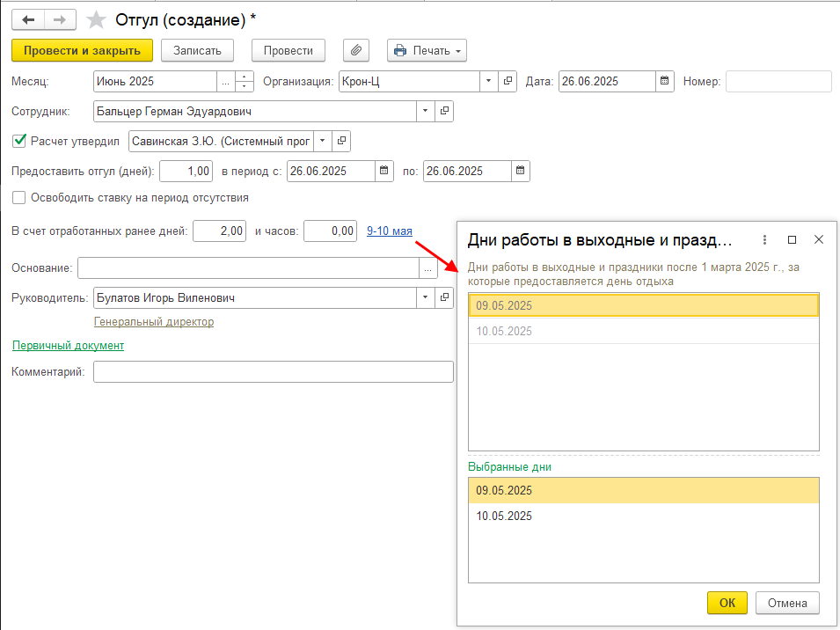
Task: Expand the Организация dropdown list
Action: [x=489, y=82]
